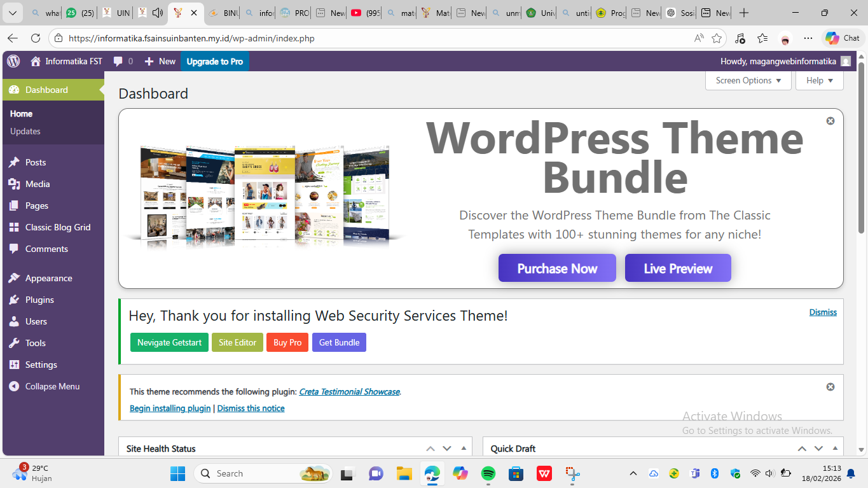Open Edge Settings and more (three dots)
The height and width of the screenshot is (488, 868).
pos(808,38)
